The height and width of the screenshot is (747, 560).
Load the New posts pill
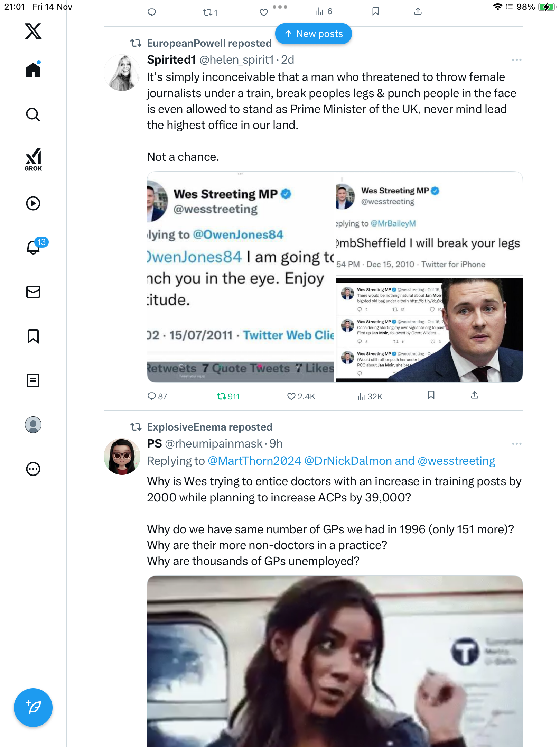(x=314, y=34)
